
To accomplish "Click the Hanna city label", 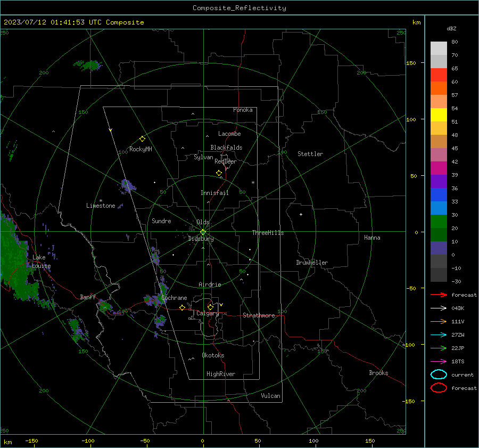I will [372, 238].
